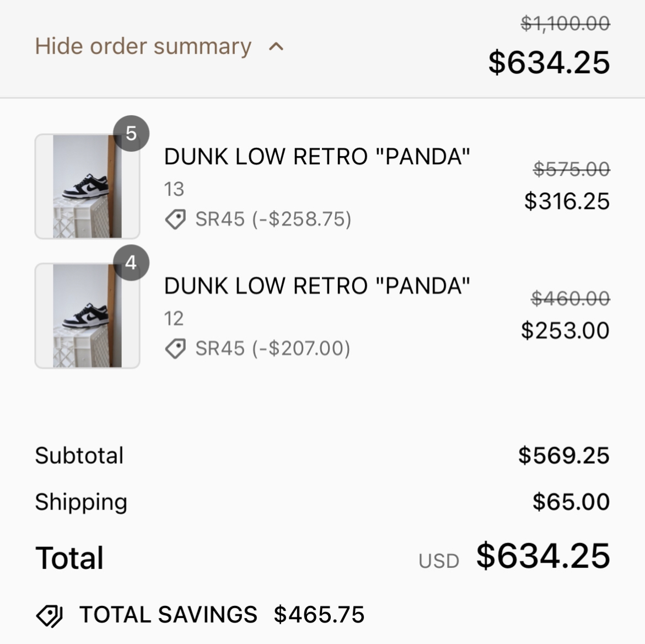The height and width of the screenshot is (644, 645).
Task: Click the Hide order summary link
Action: pos(143,46)
